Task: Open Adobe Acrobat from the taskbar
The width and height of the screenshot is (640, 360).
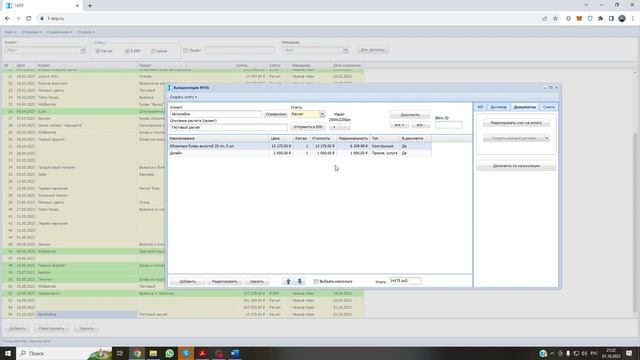Action: coord(202,353)
